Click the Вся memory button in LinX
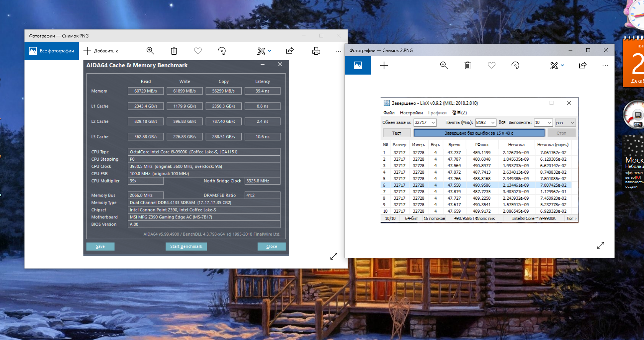 click(502, 122)
